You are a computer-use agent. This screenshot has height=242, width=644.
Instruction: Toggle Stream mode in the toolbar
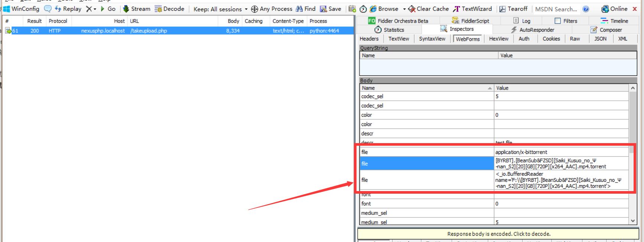point(137,9)
